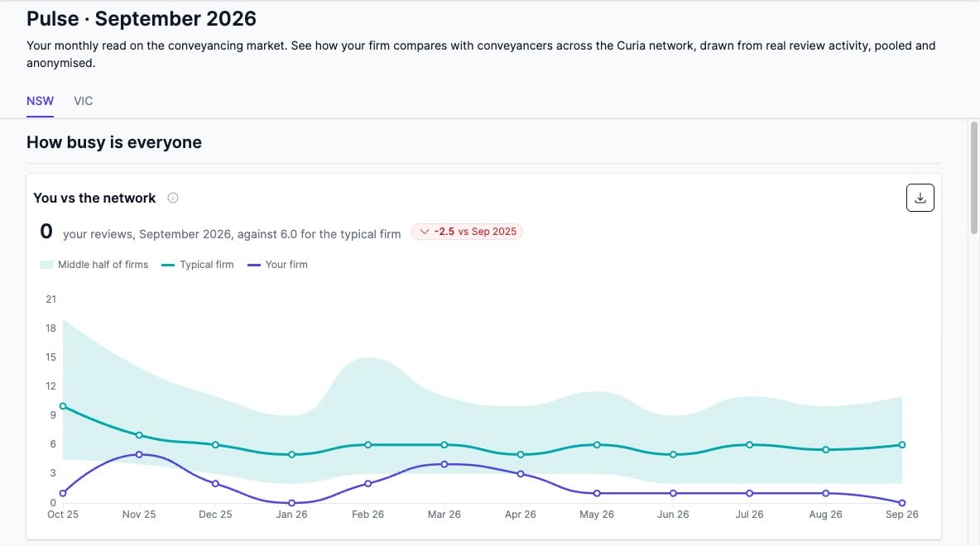Click the Jan 26 x-axis label
Viewport: 980px width, 546px height.
click(x=292, y=515)
